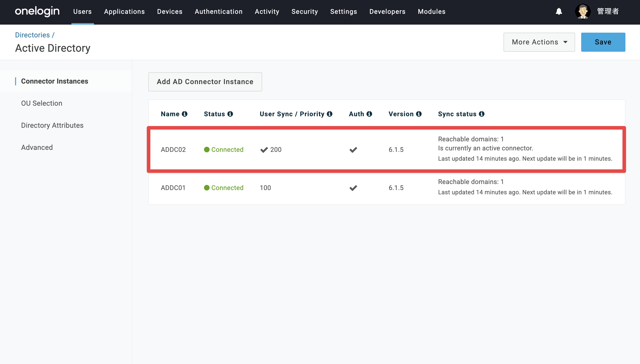Click the priority value 200

coord(276,150)
